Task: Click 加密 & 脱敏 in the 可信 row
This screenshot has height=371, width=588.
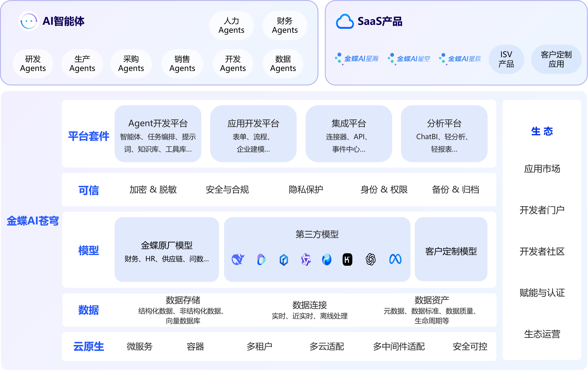Action: [x=153, y=190]
